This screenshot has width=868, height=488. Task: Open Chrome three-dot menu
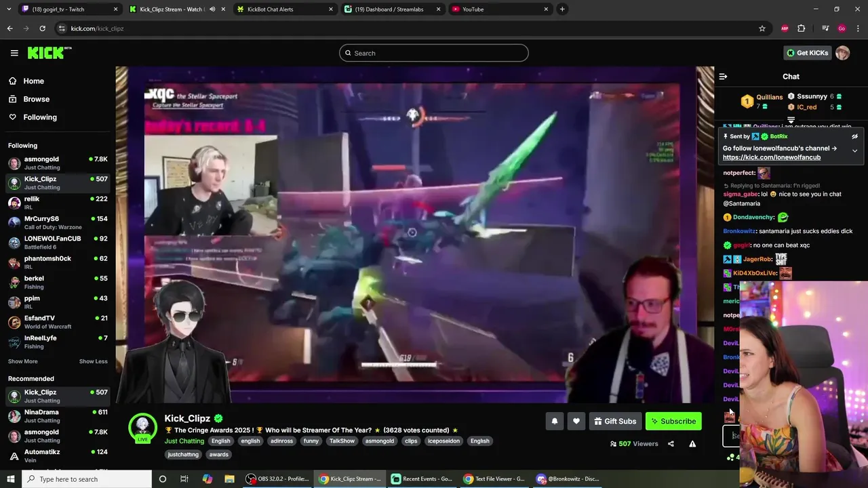[x=859, y=28]
